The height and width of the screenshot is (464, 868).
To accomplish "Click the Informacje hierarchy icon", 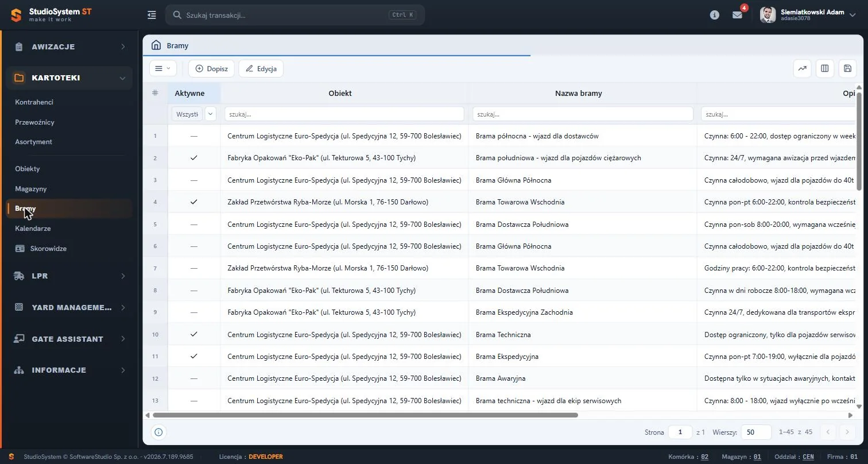I will tap(19, 370).
